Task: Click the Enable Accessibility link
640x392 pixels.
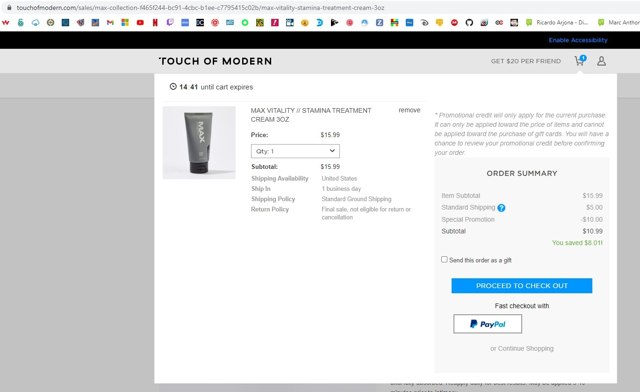Action: (x=578, y=40)
